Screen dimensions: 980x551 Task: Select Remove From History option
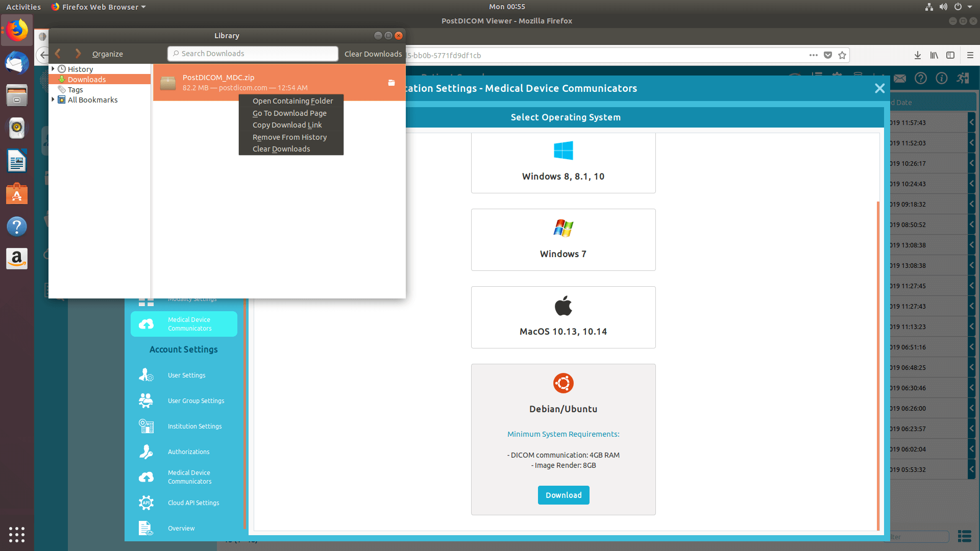(x=289, y=137)
